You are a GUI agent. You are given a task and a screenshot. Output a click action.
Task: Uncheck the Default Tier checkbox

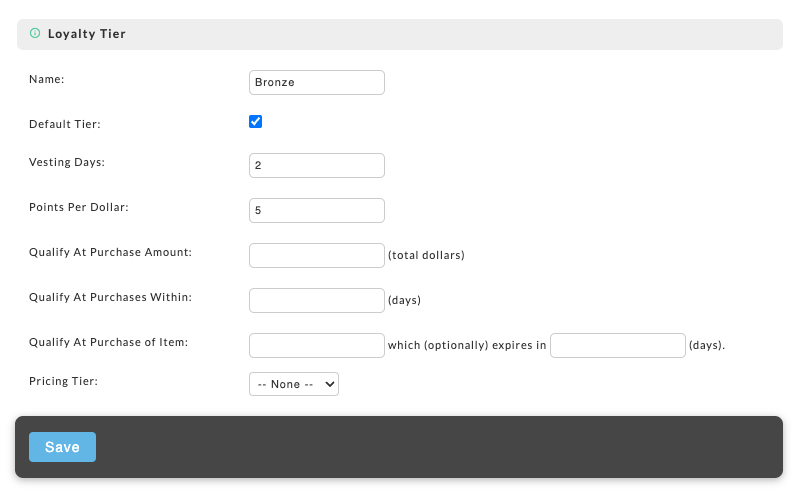tap(255, 121)
